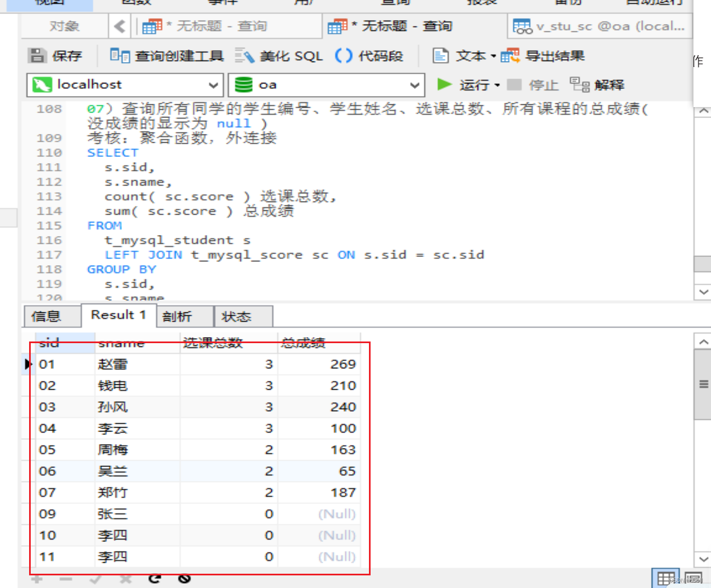Click the 选课总数 column header
This screenshot has width=711, height=588.
(x=228, y=343)
